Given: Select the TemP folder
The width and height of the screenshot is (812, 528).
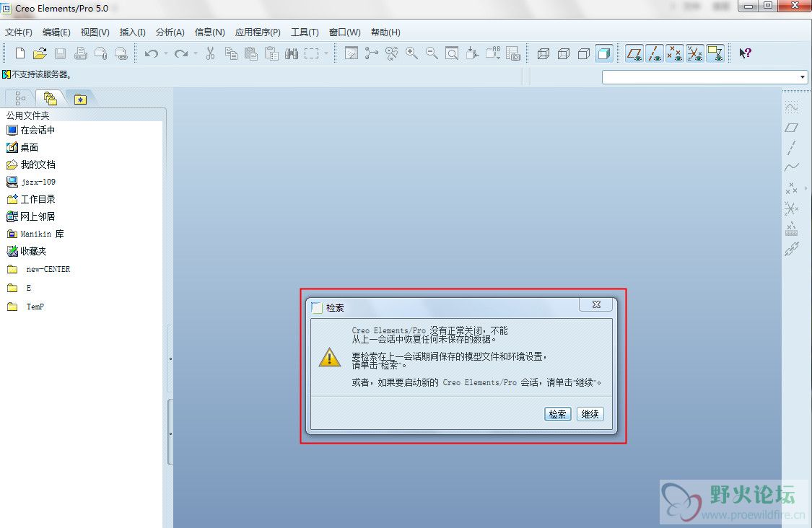Looking at the screenshot, I should [26, 307].
